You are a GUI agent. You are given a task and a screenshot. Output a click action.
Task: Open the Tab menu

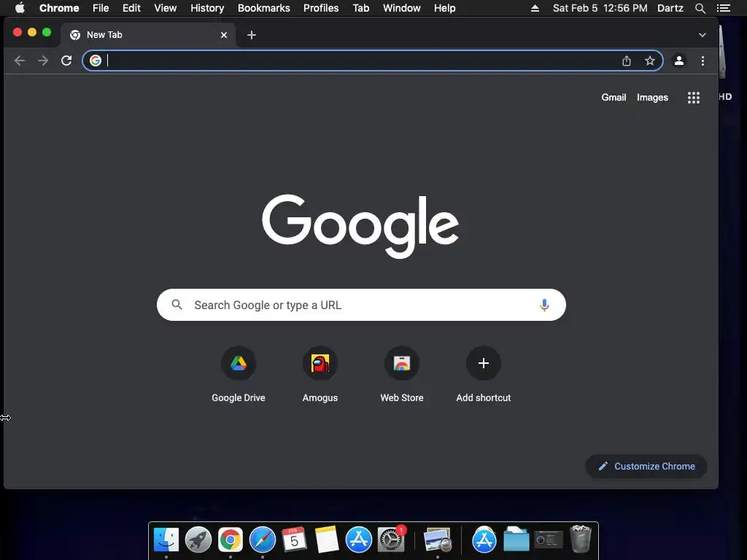coord(360,8)
